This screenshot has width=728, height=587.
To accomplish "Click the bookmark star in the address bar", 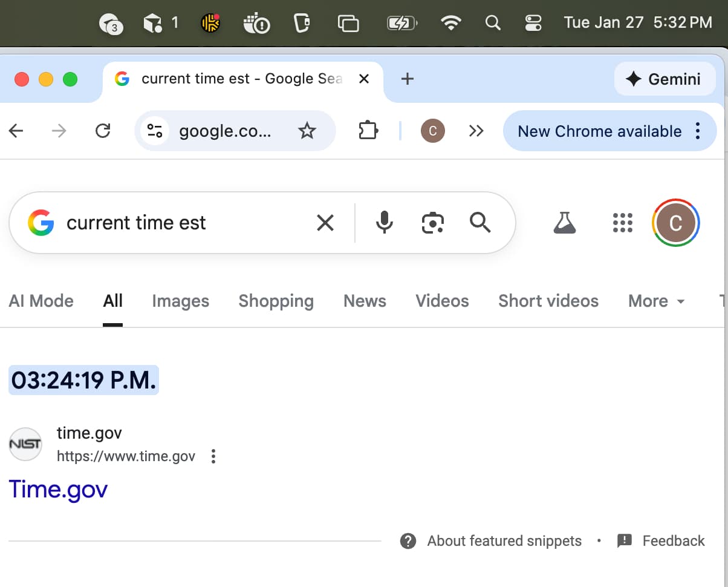I will coord(308,131).
